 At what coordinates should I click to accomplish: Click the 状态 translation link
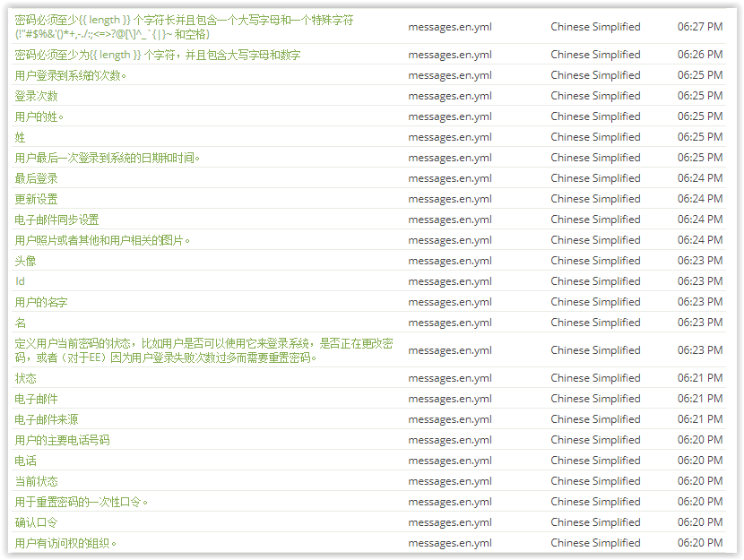pos(26,378)
